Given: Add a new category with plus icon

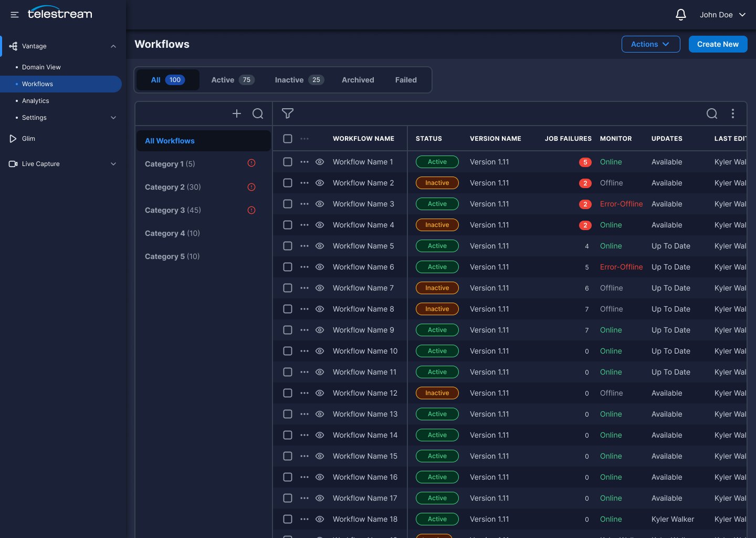Looking at the screenshot, I should [x=237, y=113].
